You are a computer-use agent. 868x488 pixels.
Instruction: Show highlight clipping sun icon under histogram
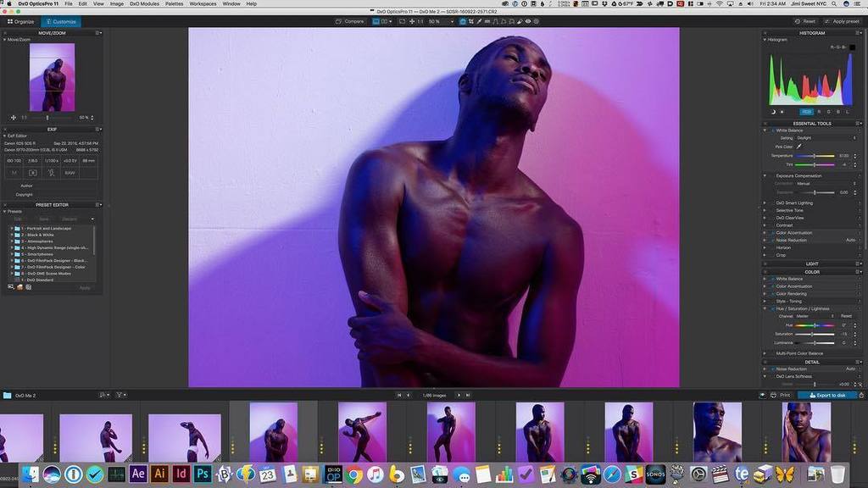click(782, 112)
